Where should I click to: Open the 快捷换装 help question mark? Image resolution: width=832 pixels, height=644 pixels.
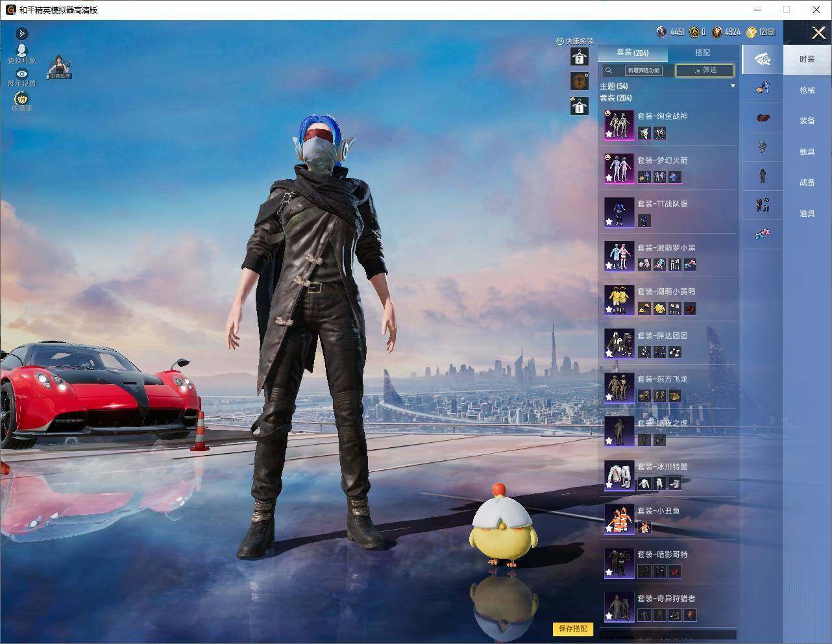coord(559,41)
